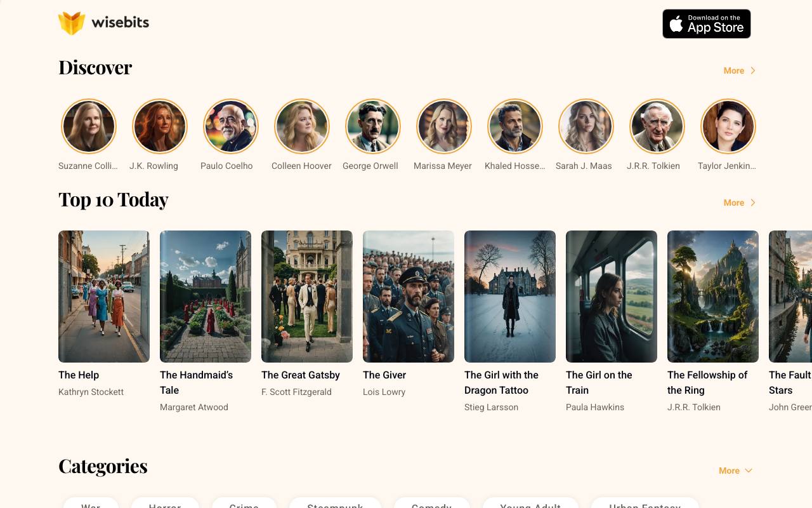The width and height of the screenshot is (812, 508).
Task: Click The Fellowship of the Ring title
Action: (x=707, y=383)
